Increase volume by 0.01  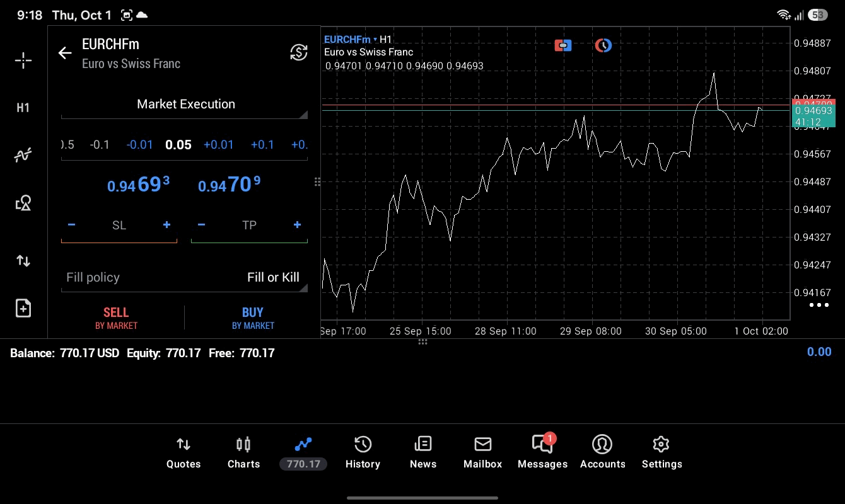(x=219, y=145)
